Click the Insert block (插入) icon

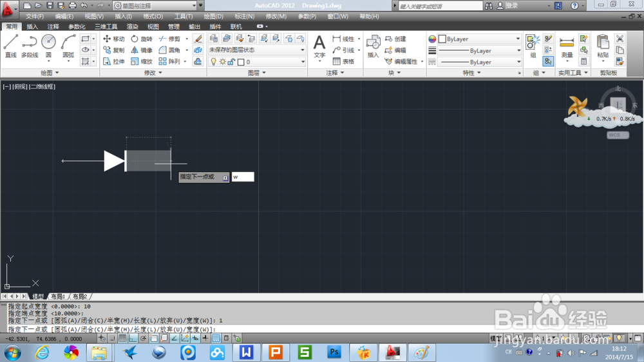pyautogui.click(x=373, y=46)
